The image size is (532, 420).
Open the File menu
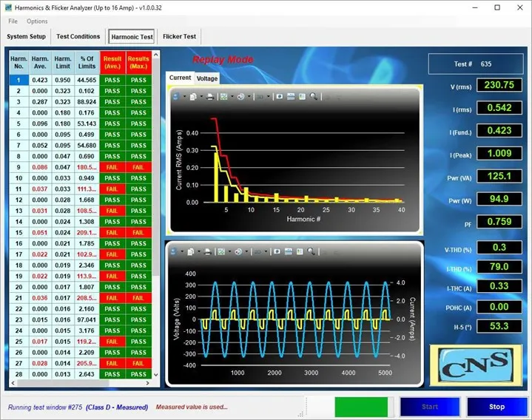tap(13, 21)
